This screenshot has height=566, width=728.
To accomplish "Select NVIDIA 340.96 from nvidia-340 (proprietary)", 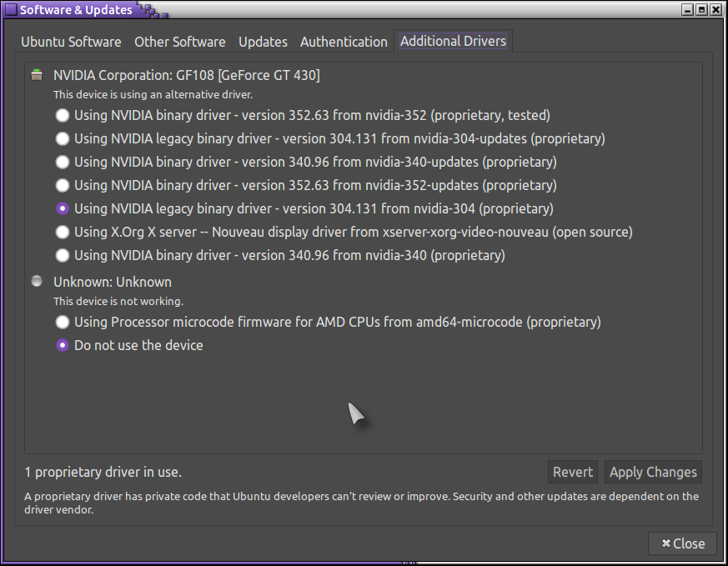I will pyautogui.click(x=280, y=255).
